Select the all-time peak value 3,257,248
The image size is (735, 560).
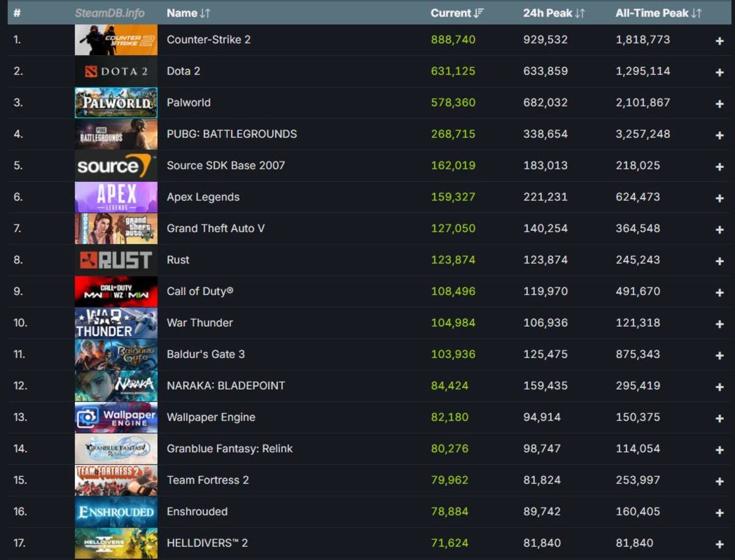click(x=643, y=134)
